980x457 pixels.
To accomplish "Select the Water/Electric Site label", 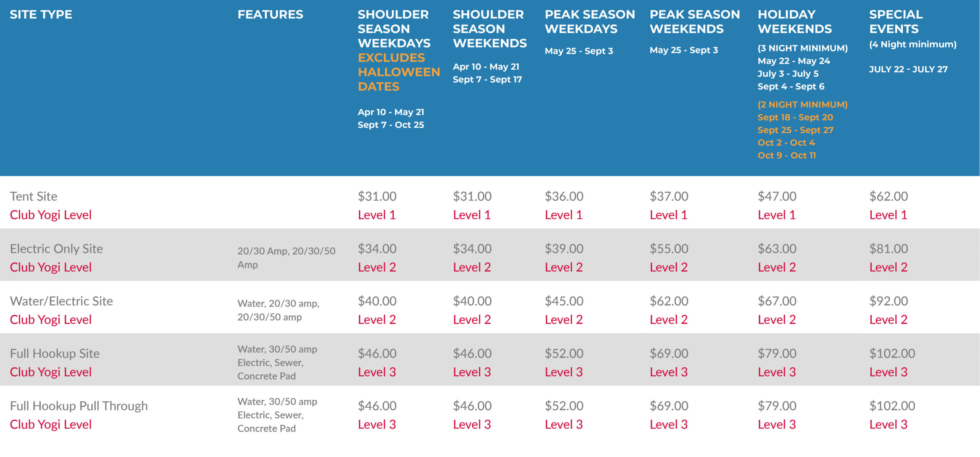I will (61, 301).
